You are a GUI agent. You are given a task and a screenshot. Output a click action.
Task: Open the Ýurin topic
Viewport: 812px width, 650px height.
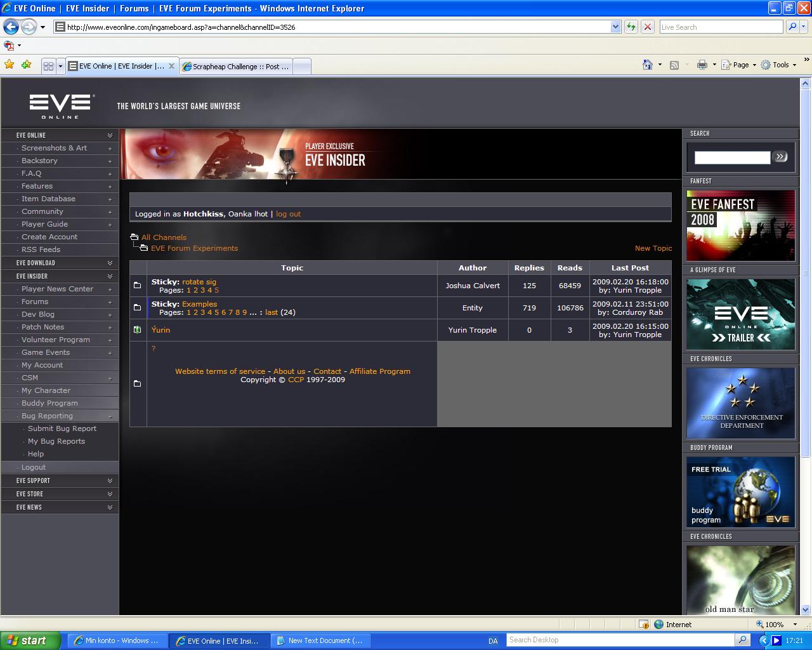[x=160, y=330]
